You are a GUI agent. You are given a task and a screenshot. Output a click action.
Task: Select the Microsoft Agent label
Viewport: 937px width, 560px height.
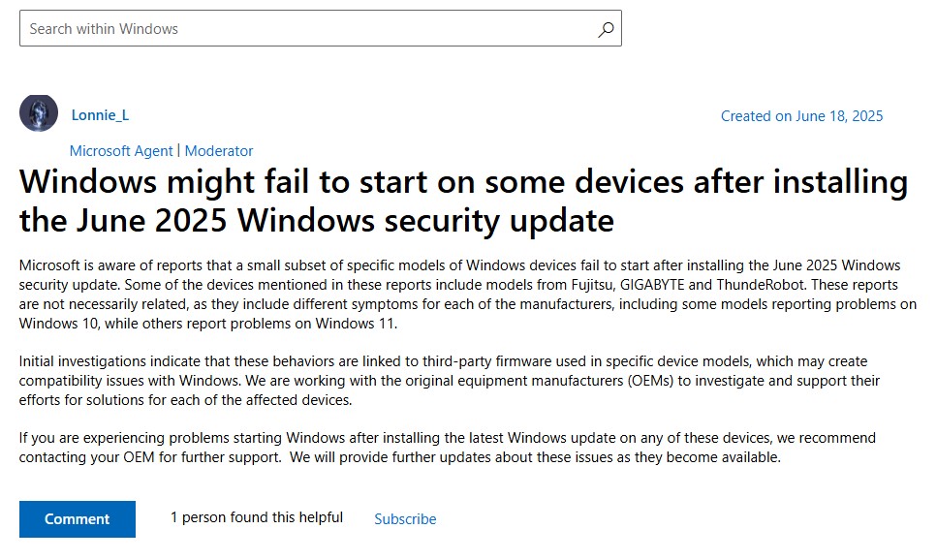click(x=121, y=151)
